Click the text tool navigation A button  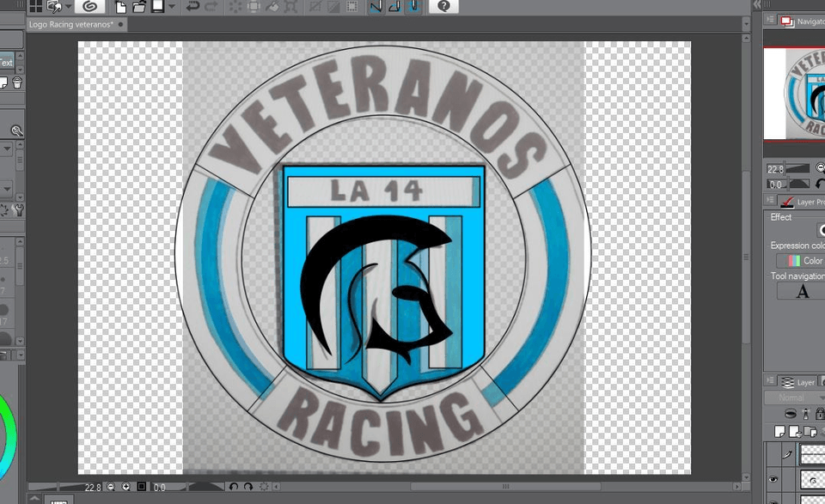pyautogui.click(x=802, y=292)
